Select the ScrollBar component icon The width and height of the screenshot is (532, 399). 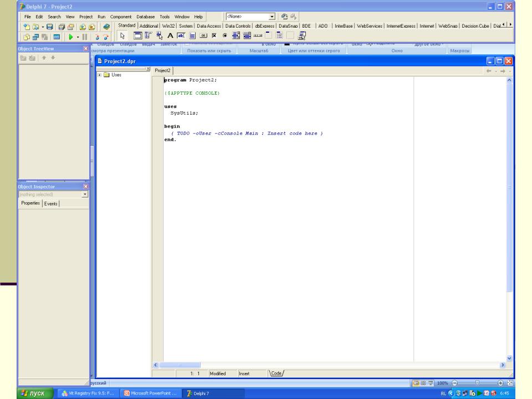click(x=258, y=35)
